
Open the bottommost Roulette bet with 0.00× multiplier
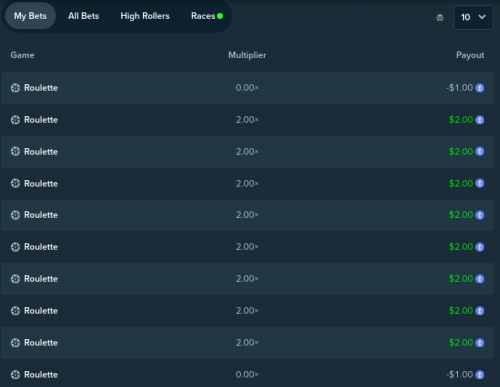(x=247, y=373)
